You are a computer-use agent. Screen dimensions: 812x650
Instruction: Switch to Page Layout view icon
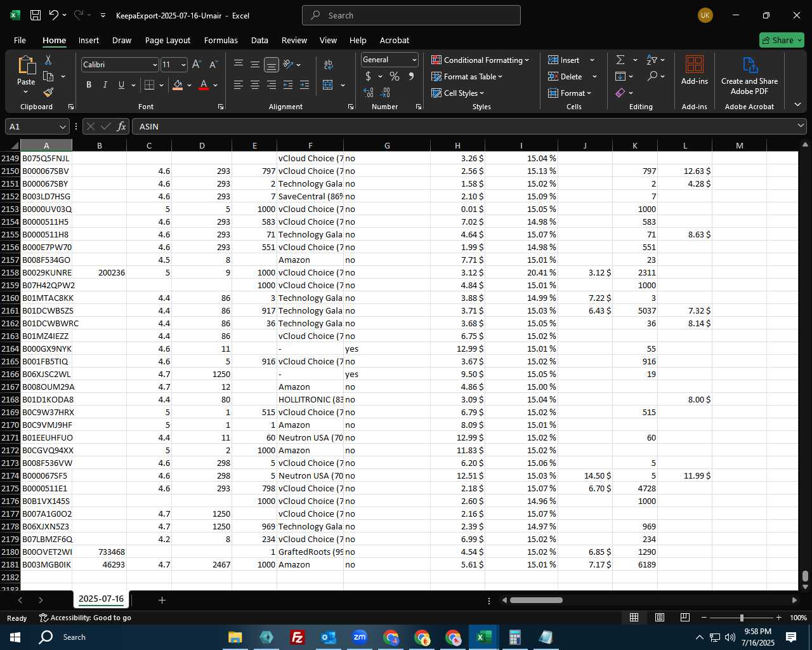tap(659, 618)
